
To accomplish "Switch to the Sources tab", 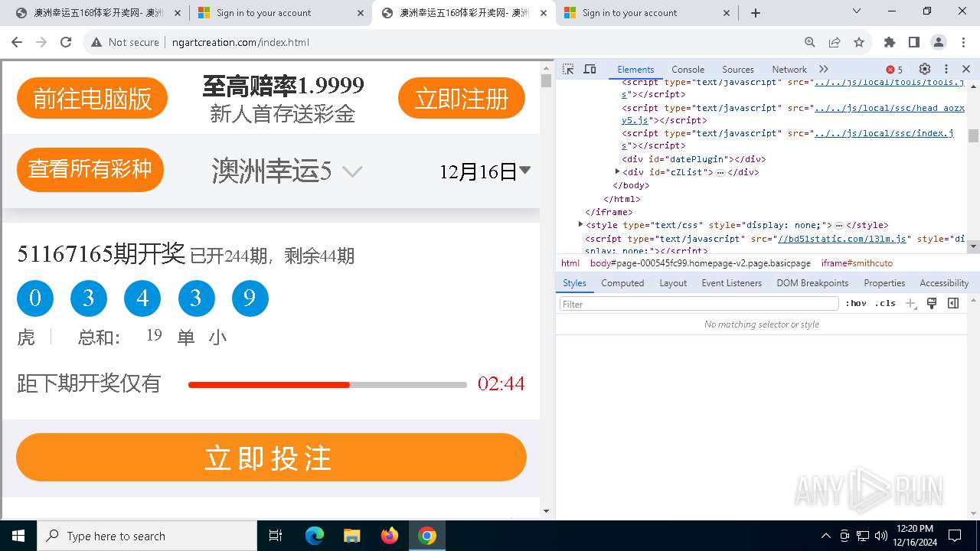I will (738, 69).
